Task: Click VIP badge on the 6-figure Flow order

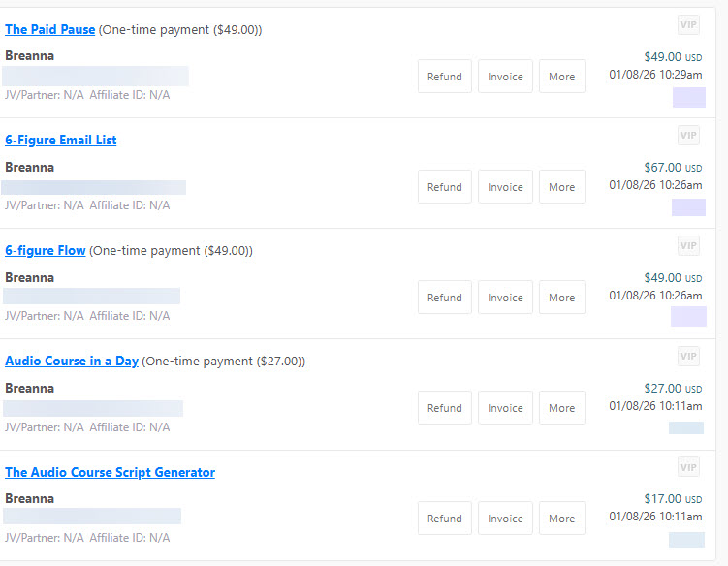Action: tap(688, 246)
